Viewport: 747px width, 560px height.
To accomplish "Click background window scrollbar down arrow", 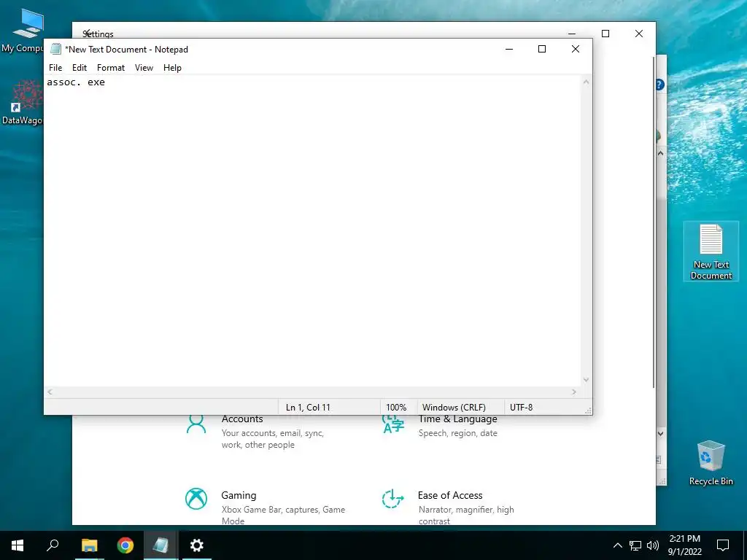I will (x=660, y=434).
